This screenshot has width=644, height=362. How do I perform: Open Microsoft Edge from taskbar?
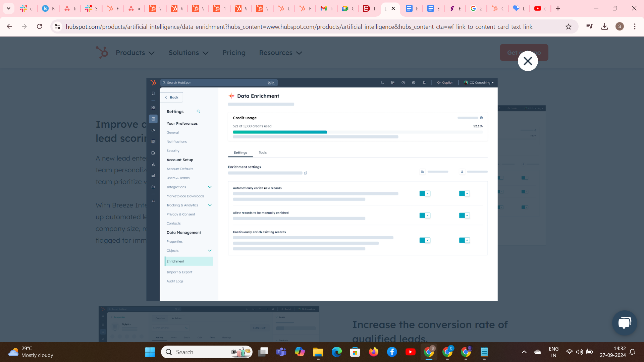pos(336,352)
